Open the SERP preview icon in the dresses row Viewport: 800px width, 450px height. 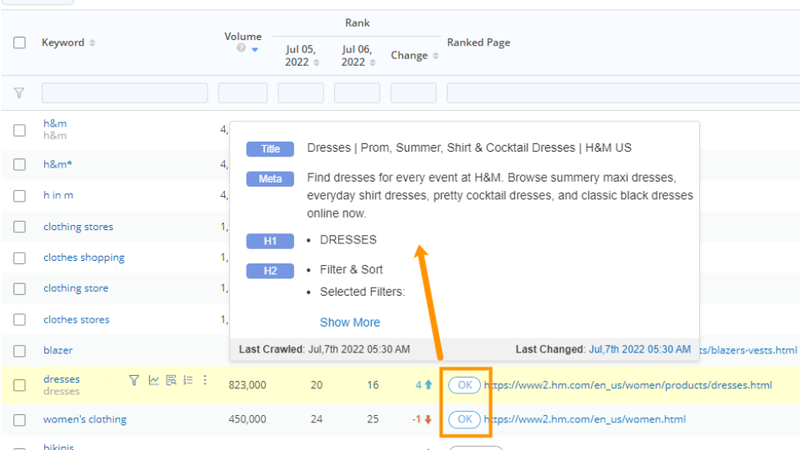click(171, 380)
